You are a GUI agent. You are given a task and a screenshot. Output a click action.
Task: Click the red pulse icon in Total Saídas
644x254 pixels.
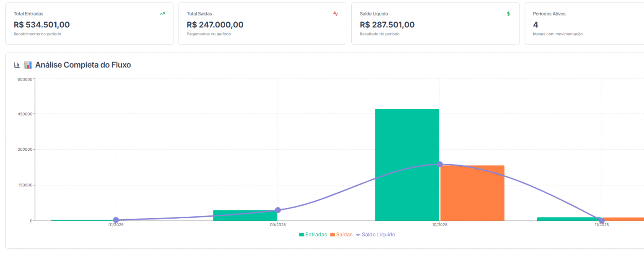pyautogui.click(x=335, y=14)
